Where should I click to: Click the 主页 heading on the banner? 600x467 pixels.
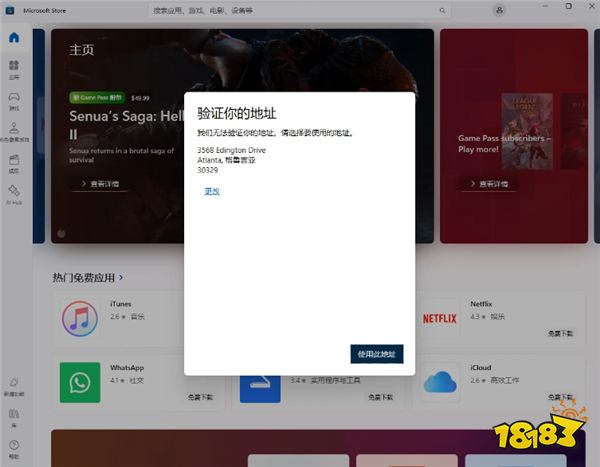click(x=82, y=50)
